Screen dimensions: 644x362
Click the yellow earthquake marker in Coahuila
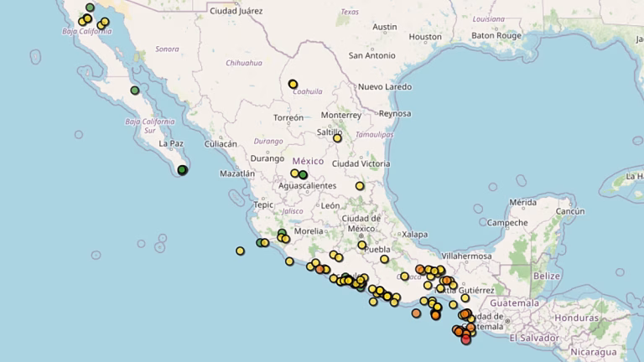coord(293,84)
